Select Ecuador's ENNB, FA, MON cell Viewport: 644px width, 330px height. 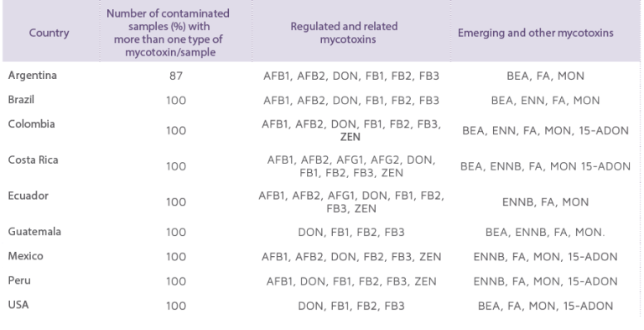click(545, 202)
